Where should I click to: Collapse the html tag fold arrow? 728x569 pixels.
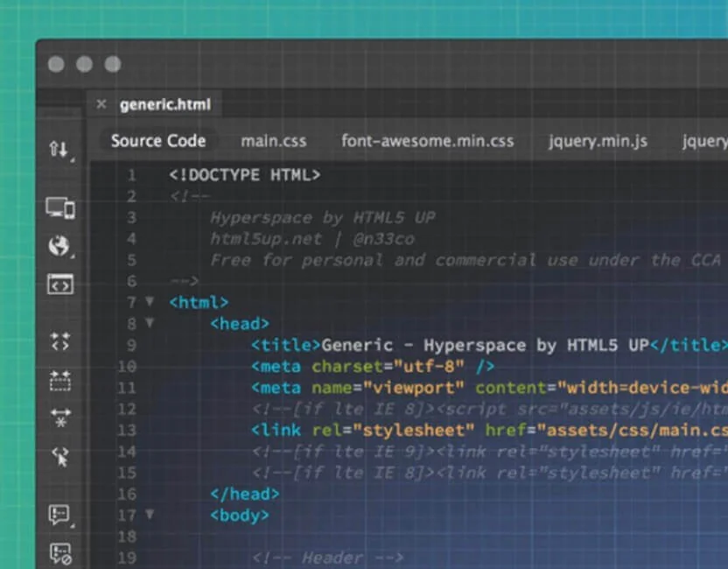click(149, 302)
